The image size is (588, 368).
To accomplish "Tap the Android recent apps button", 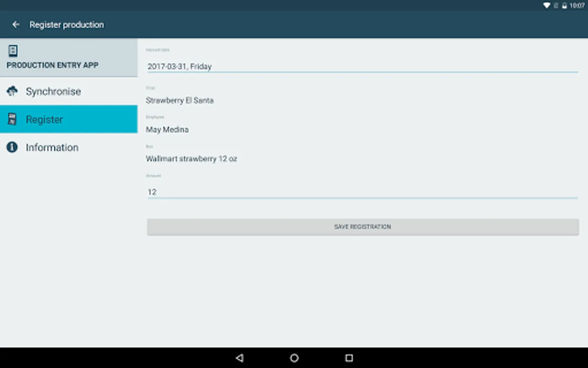I will pyautogui.click(x=349, y=358).
